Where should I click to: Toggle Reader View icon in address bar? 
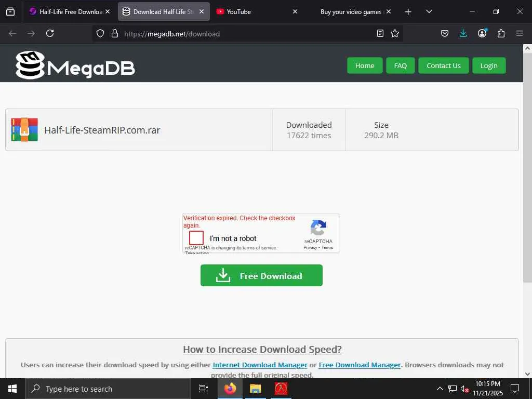click(380, 33)
